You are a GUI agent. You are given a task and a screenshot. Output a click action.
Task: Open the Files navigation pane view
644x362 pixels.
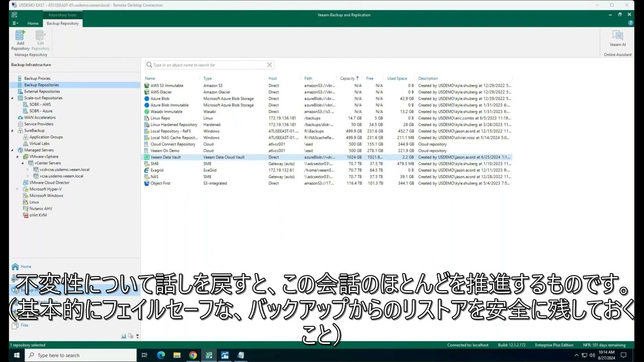coord(20,325)
